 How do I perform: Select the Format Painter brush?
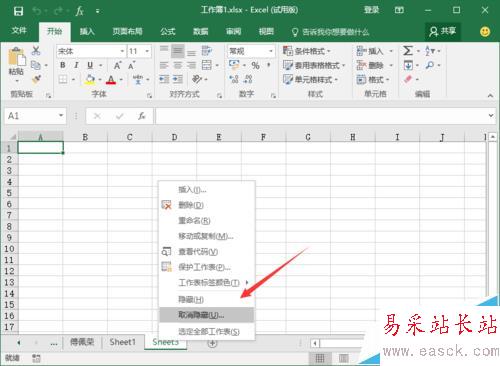click(x=36, y=79)
